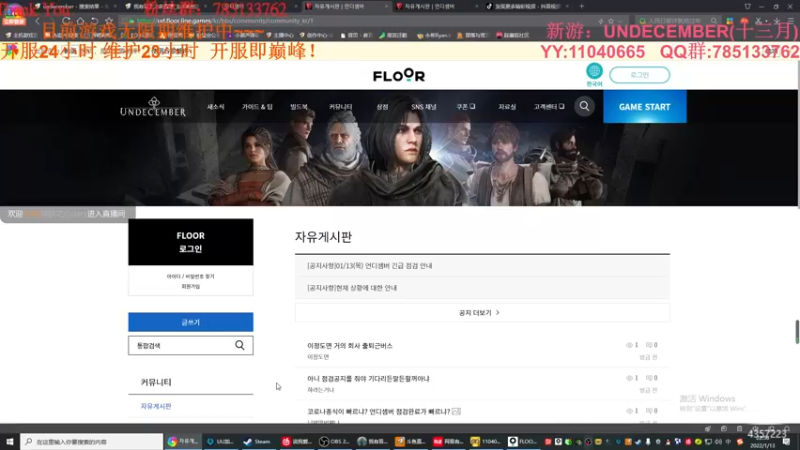Click the FLOOR logo at page top
The height and width of the screenshot is (450, 800).
click(398, 76)
